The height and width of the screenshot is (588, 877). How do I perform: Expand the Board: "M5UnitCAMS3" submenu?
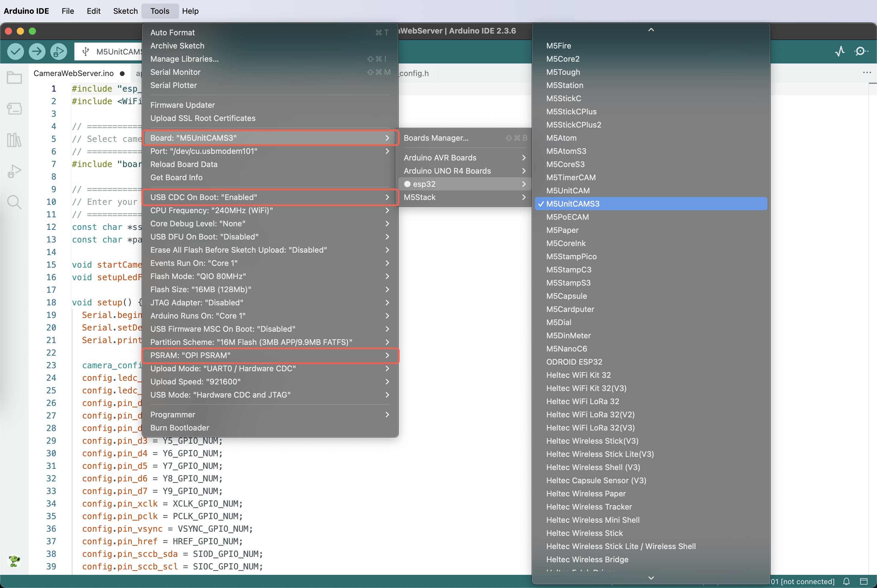click(x=270, y=138)
